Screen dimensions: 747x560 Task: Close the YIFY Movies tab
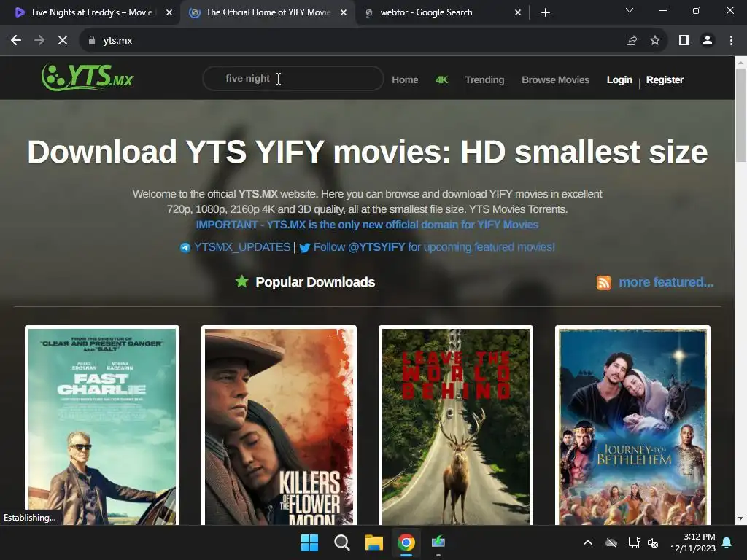tap(344, 12)
